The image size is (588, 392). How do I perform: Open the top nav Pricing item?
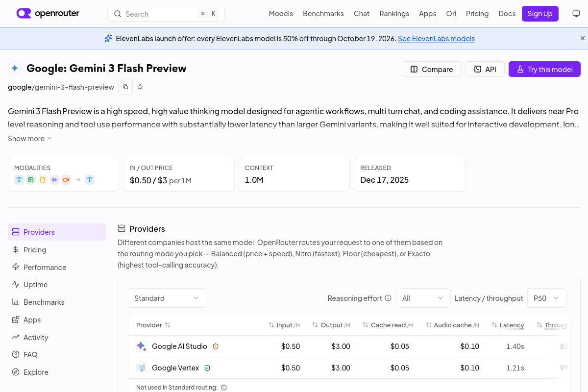(477, 14)
